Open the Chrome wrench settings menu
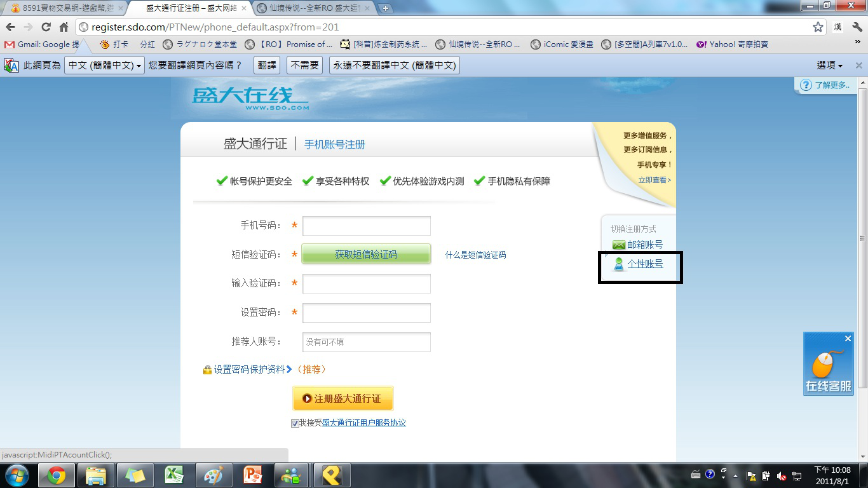Screen dimensions: 868x488 coord(857,27)
